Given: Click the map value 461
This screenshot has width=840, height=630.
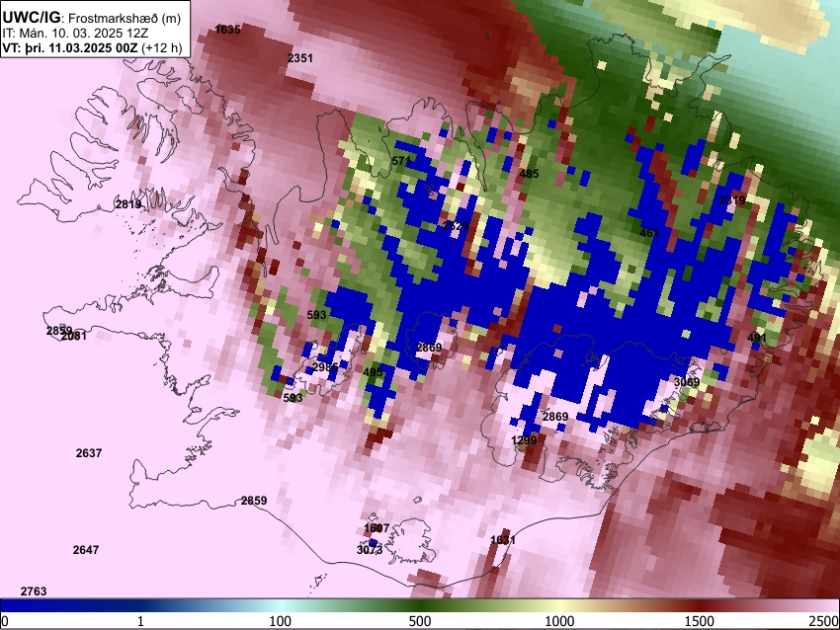Looking at the screenshot, I should 648,233.
